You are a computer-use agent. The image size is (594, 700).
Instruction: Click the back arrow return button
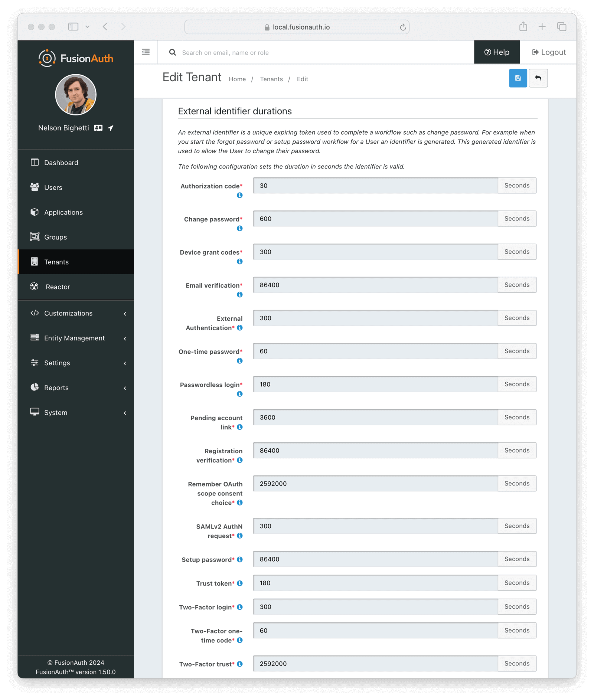538,78
